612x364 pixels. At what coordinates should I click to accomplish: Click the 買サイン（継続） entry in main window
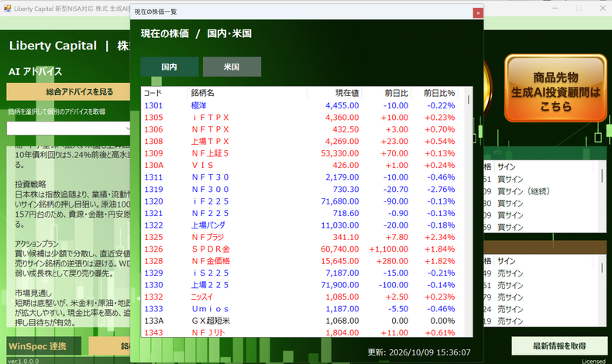click(x=524, y=191)
